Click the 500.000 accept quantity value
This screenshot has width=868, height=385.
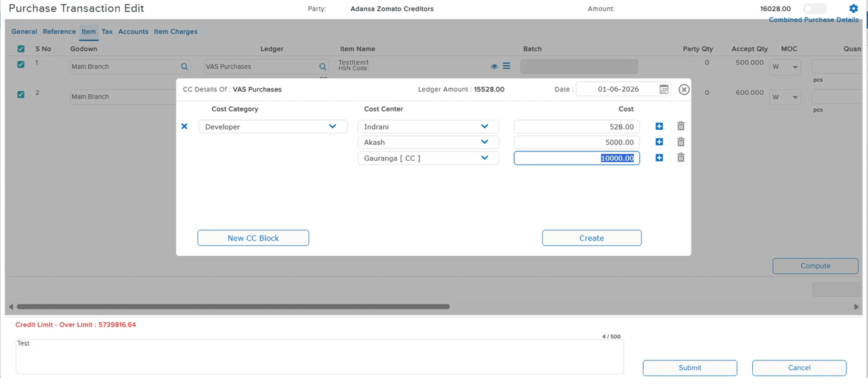coord(749,63)
